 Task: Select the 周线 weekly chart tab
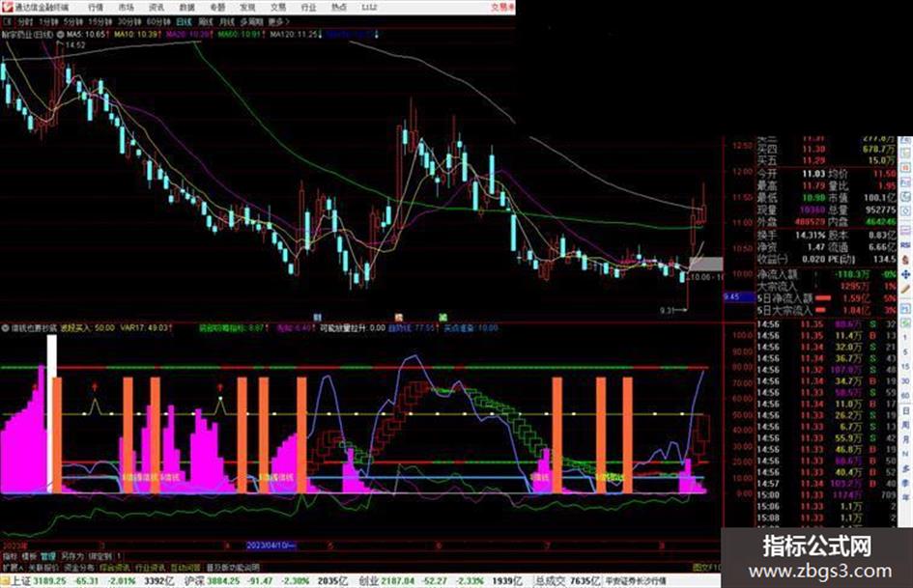click(205, 21)
